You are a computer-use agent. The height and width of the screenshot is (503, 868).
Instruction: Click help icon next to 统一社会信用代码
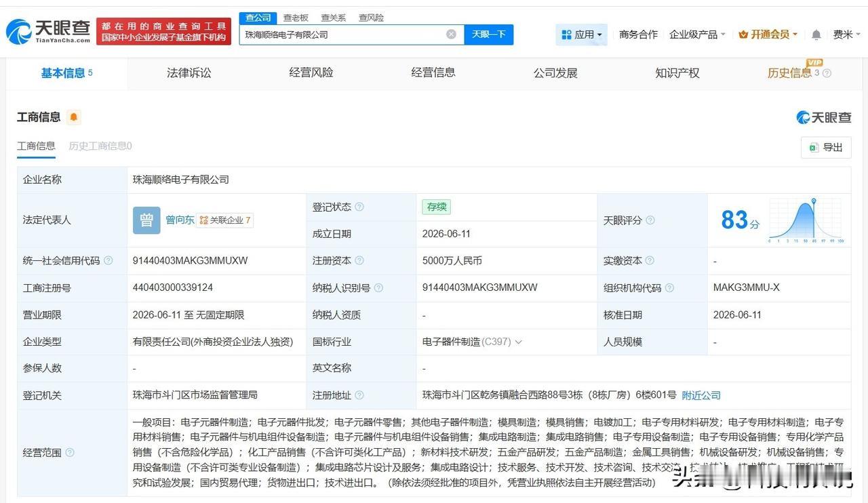108,261
